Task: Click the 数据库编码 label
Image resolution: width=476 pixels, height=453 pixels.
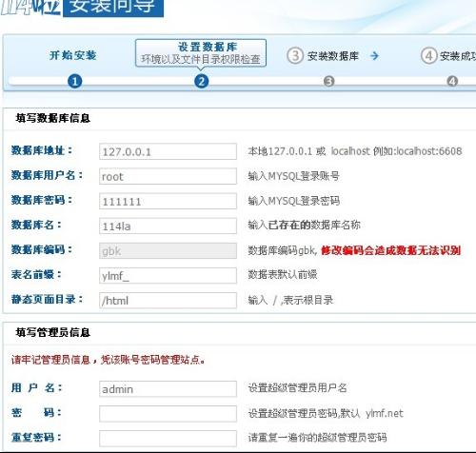Action: click(42, 249)
